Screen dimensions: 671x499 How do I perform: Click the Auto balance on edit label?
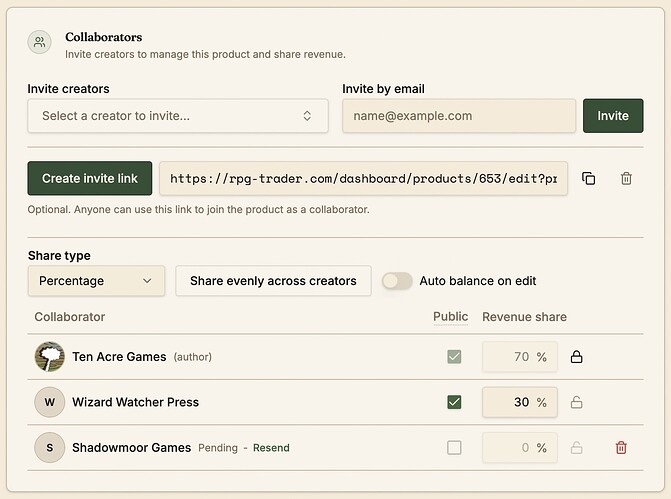(478, 281)
